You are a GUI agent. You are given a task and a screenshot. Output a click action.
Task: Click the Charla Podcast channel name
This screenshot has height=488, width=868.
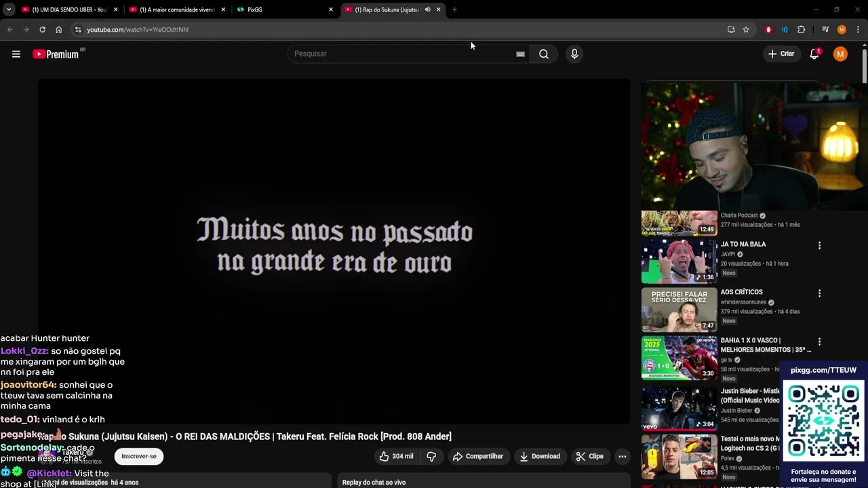[x=739, y=216]
